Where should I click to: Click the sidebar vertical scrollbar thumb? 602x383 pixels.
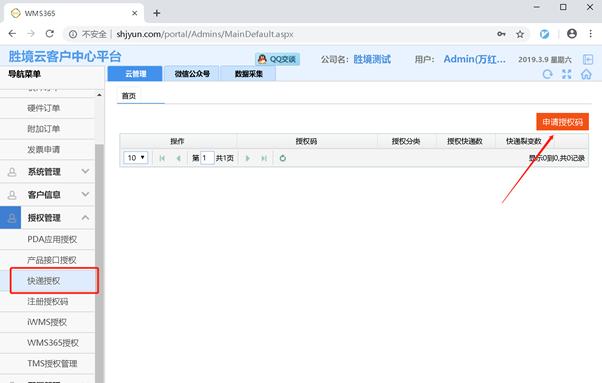[x=99, y=263]
